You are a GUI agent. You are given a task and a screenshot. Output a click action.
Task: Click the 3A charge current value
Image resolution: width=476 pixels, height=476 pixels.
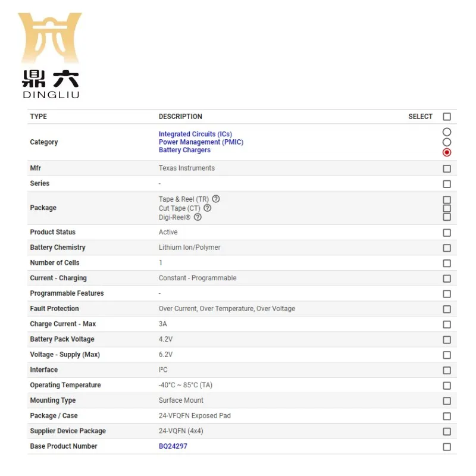[x=162, y=324]
